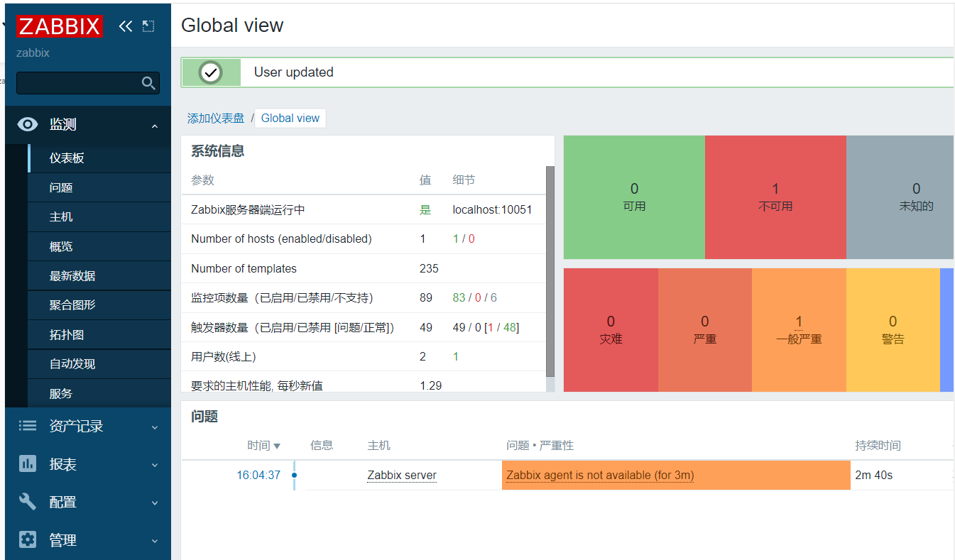Hide sidebar using the square toggle icon
The height and width of the screenshot is (560, 955).
[x=148, y=26]
